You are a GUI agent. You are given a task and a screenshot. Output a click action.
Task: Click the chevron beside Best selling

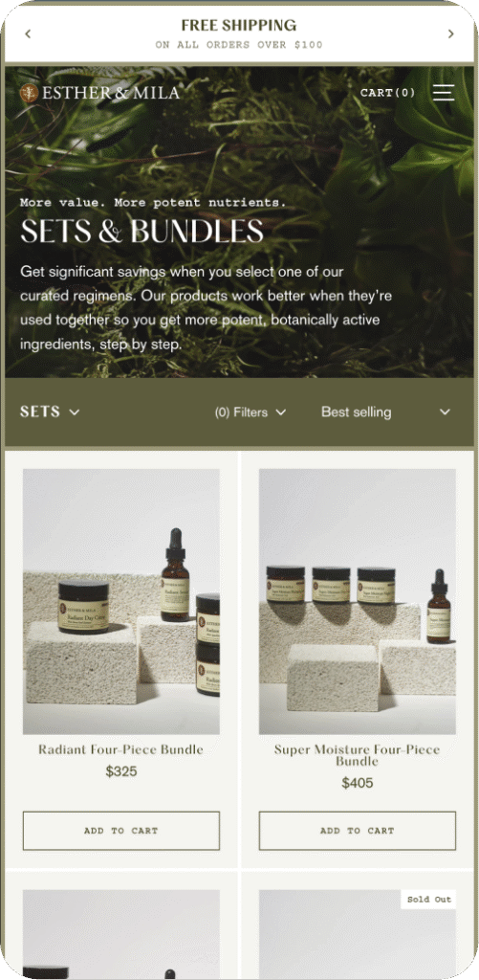(x=445, y=412)
